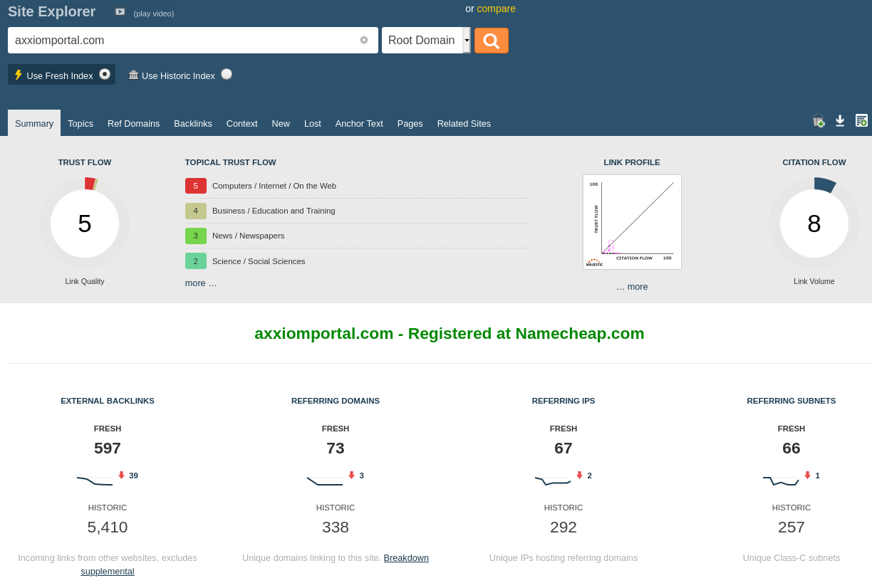Open the Pages tab

coord(410,123)
